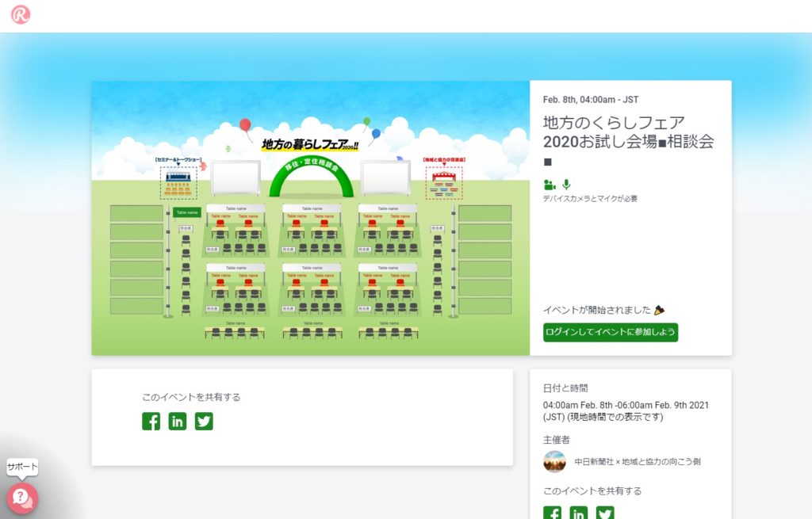Click date text Feb. 8th, 04:00am - JST
The height and width of the screenshot is (519, 812).
pyautogui.click(x=591, y=100)
